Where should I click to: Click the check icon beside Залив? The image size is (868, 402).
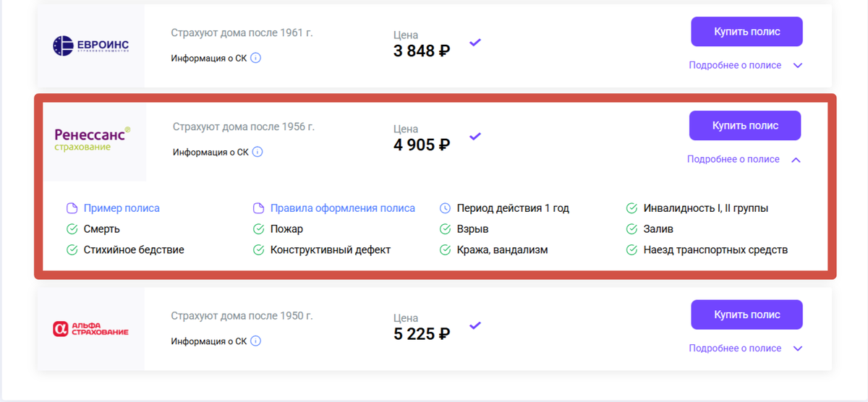coord(631,229)
